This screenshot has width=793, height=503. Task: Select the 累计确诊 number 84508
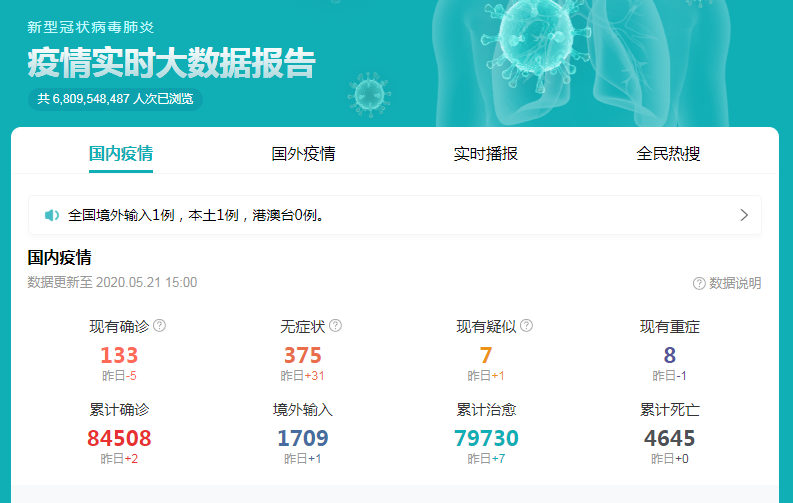point(119,438)
